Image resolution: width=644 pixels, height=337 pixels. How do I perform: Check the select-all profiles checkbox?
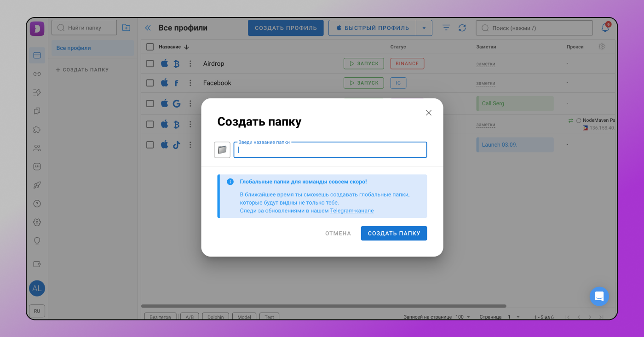[149, 46]
